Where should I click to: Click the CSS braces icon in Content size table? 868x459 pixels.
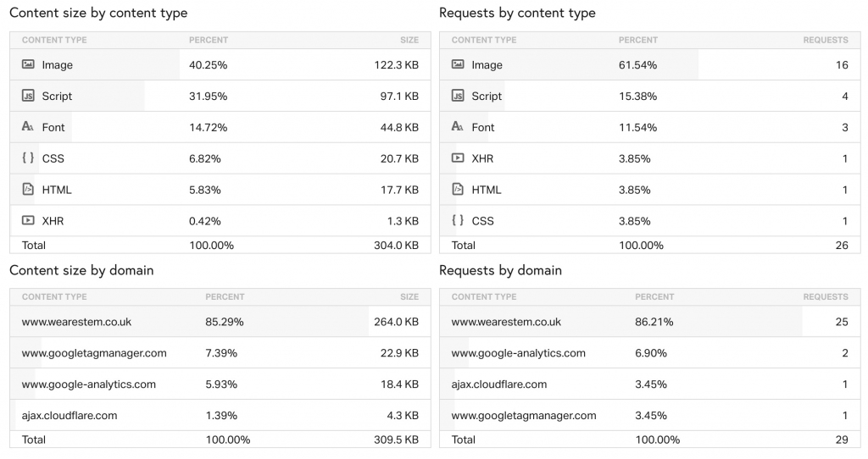(28, 158)
